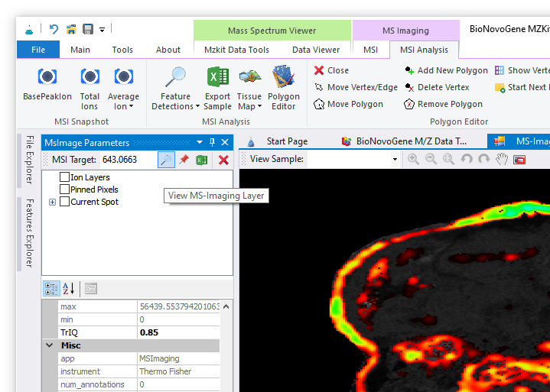Screen dimensions: 550x392
Task: Click the BasePeakIon snapshot icon
Action: click(47, 77)
